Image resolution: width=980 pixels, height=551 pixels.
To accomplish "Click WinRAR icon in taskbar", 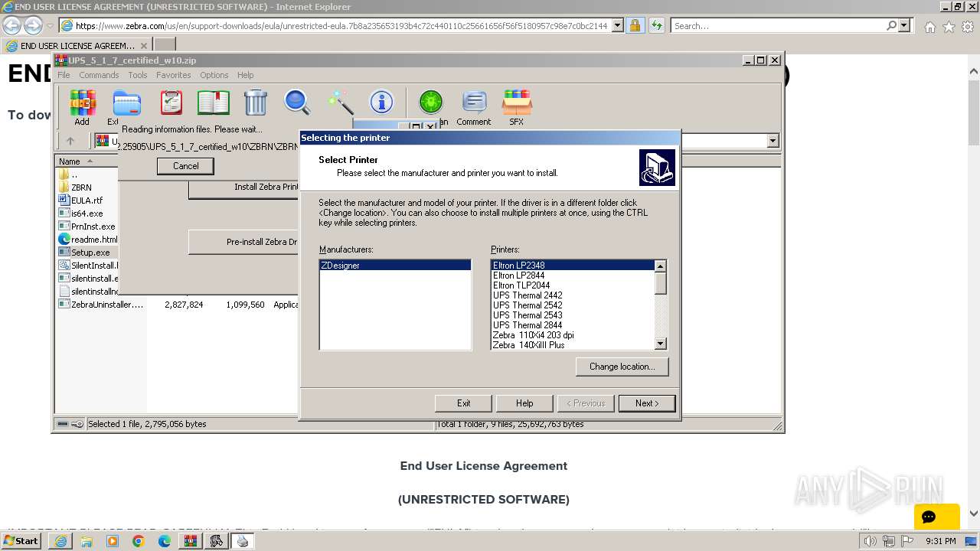I will (190, 541).
